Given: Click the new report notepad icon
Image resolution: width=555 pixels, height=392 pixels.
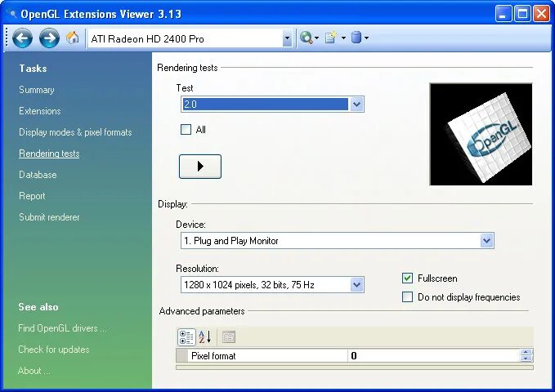Looking at the screenshot, I should pyautogui.click(x=331, y=38).
